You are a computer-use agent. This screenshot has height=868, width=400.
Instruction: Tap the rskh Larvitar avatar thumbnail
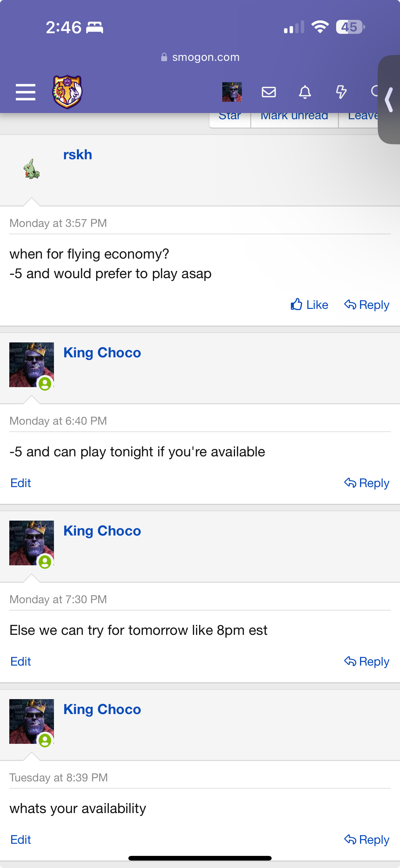[x=32, y=169]
